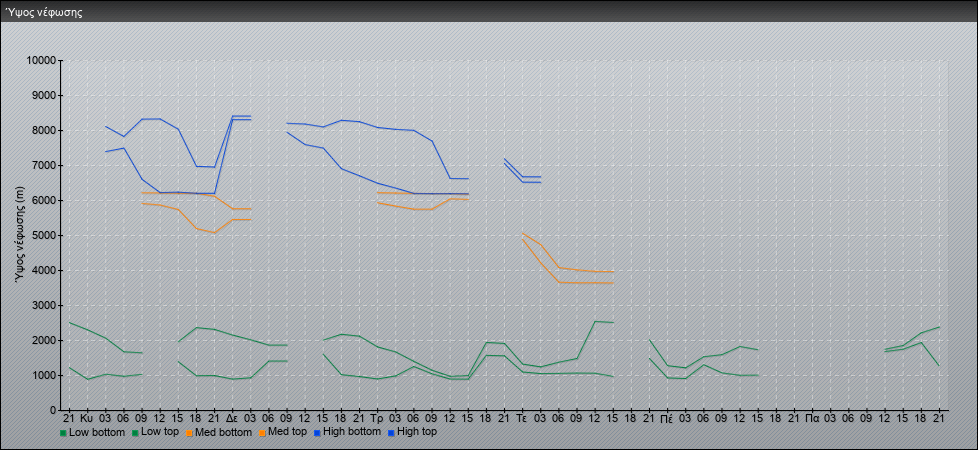This screenshot has height=450, width=978.
Task: Click the "Low top" legend label
Action: (161, 432)
